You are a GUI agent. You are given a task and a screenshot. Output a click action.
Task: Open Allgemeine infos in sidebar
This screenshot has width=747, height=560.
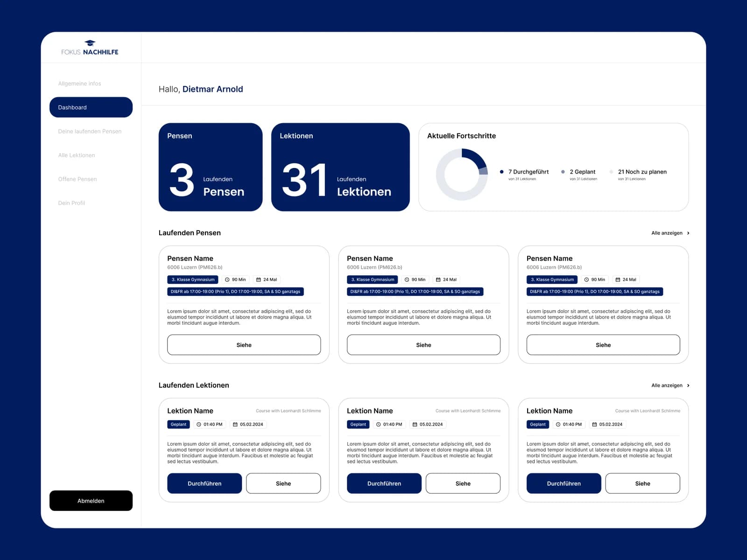79,84
